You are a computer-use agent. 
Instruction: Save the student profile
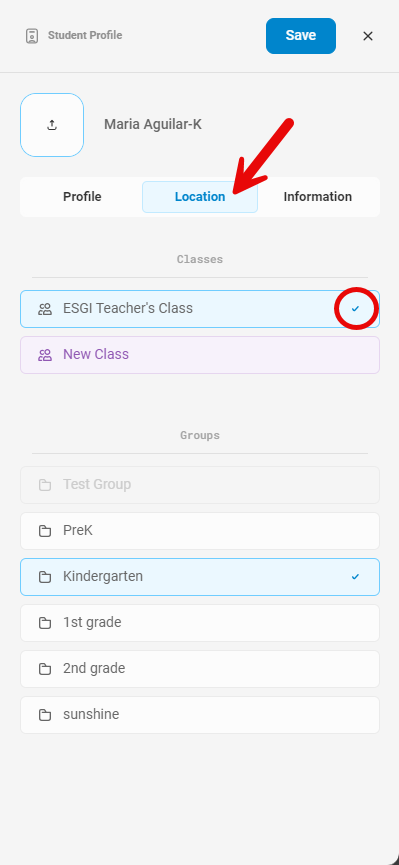[x=301, y=36]
